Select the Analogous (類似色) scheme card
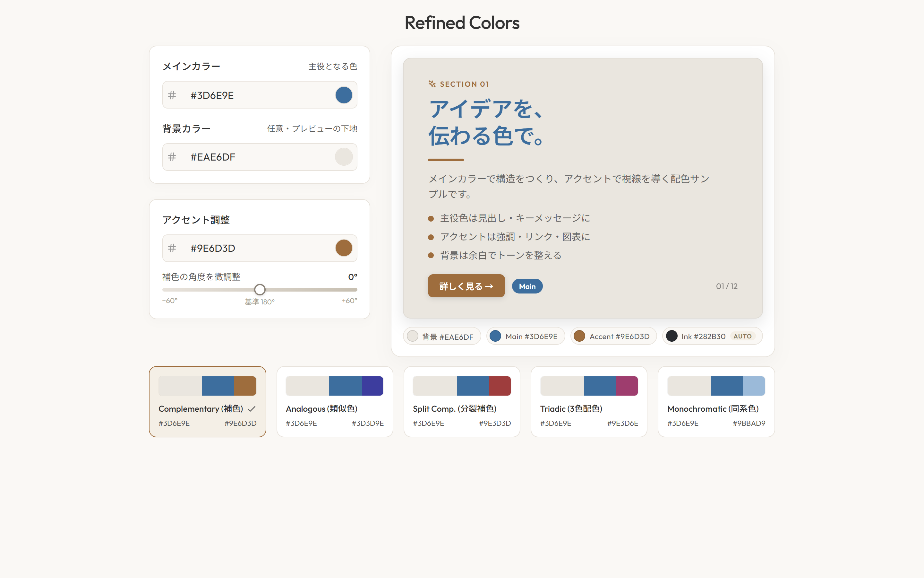Screen dimensions: 924x578 click(335, 401)
